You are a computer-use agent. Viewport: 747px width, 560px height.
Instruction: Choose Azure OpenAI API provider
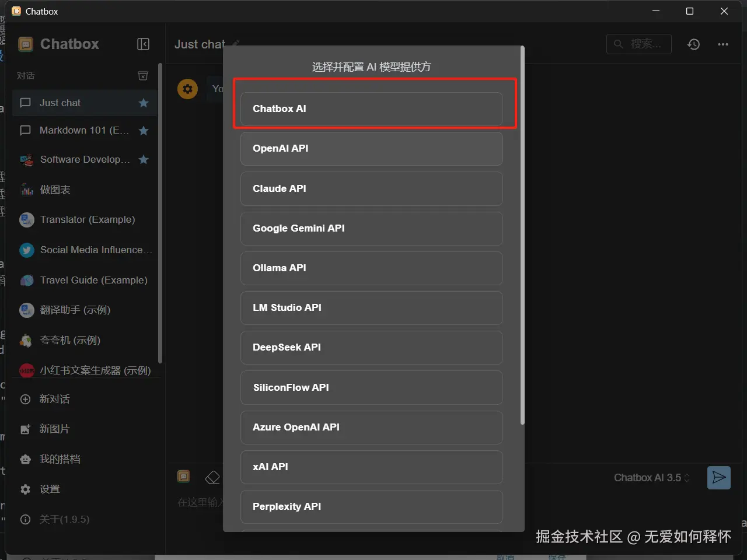point(372,427)
